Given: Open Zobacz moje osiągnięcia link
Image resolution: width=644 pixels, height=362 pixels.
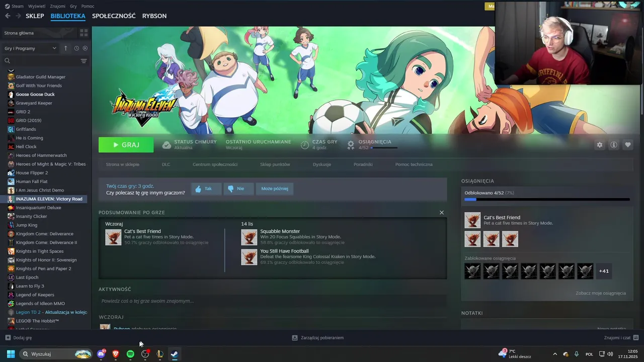Looking at the screenshot, I should [601, 293].
